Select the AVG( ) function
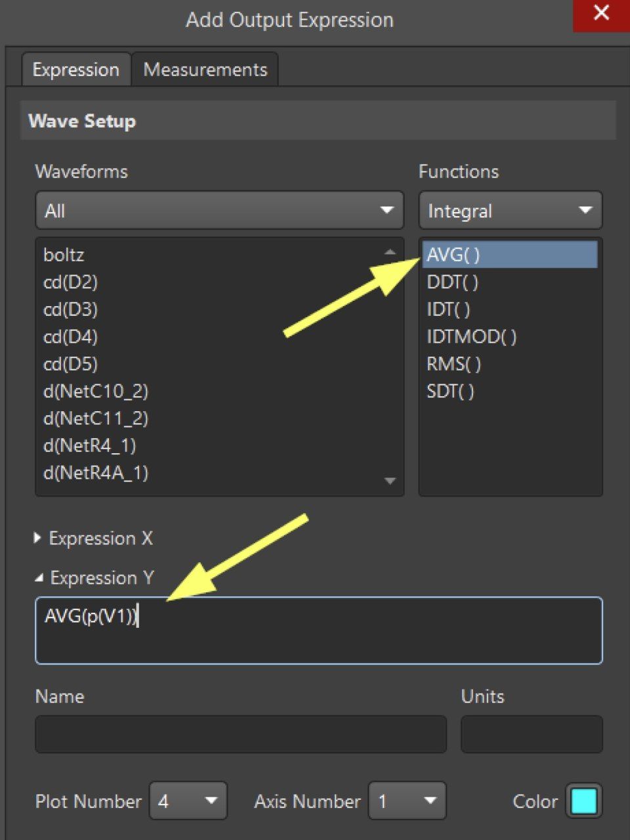Image resolution: width=630 pixels, height=840 pixels. [453, 255]
